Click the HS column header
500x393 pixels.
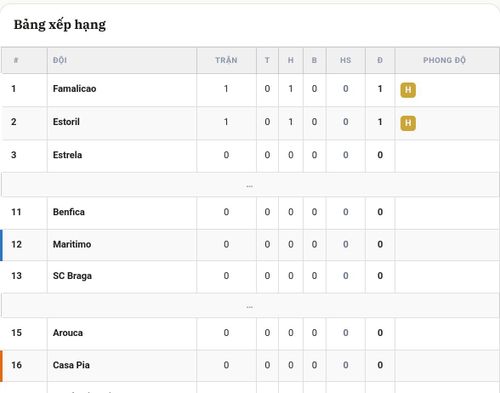tap(346, 60)
